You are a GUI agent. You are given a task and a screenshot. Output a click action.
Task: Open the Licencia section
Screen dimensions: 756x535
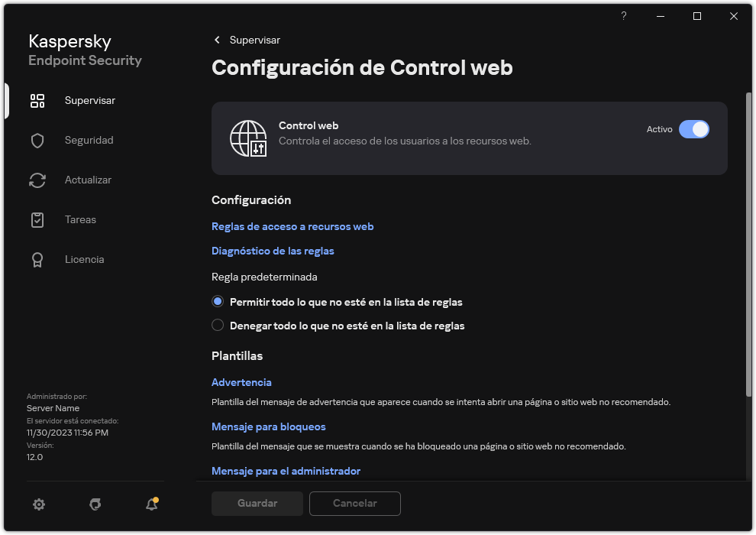(37, 259)
